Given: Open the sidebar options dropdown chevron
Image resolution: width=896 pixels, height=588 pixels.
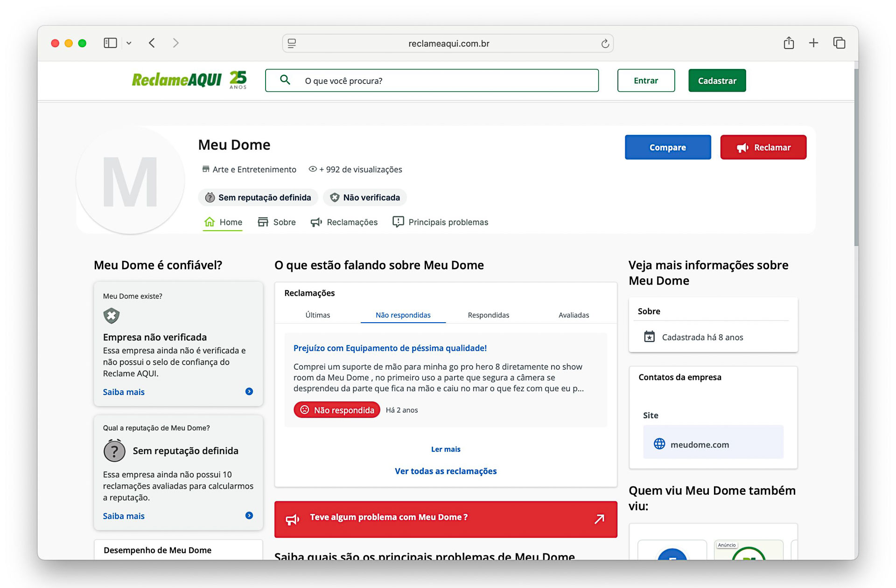Looking at the screenshot, I should pos(129,43).
